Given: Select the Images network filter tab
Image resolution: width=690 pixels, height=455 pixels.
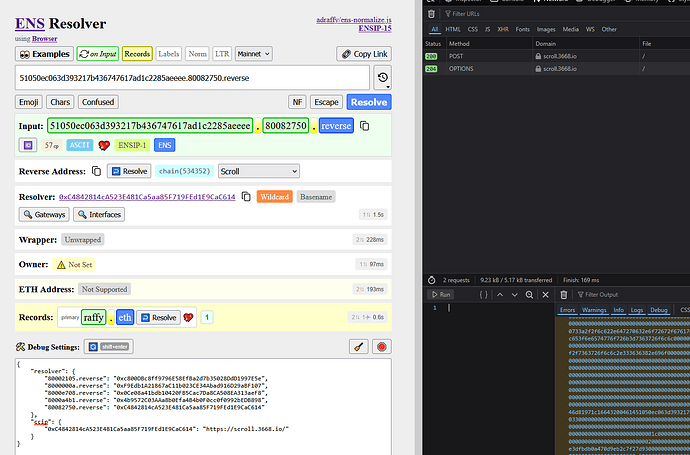Looking at the screenshot, I should click(x=546, y=29).
